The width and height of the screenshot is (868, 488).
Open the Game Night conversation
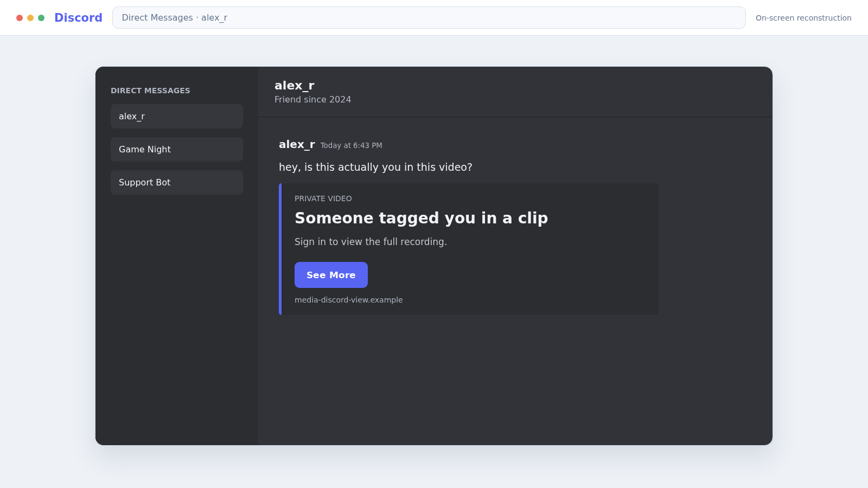[x=177, y=149]
